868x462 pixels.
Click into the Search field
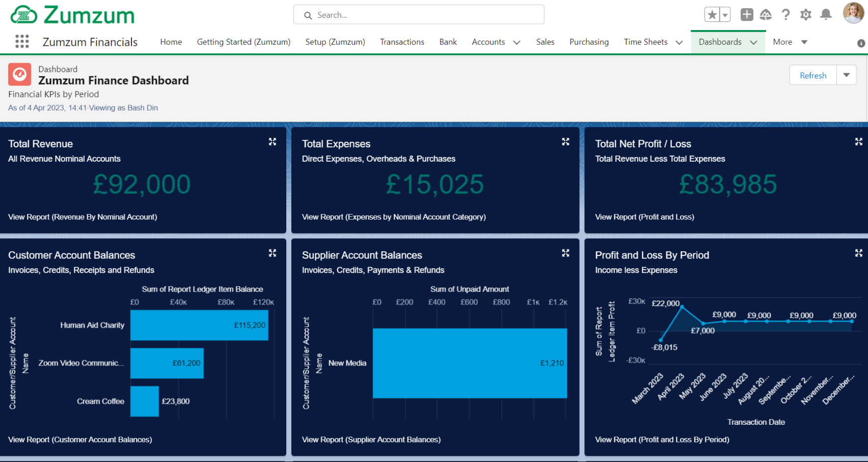pos(419,15)
